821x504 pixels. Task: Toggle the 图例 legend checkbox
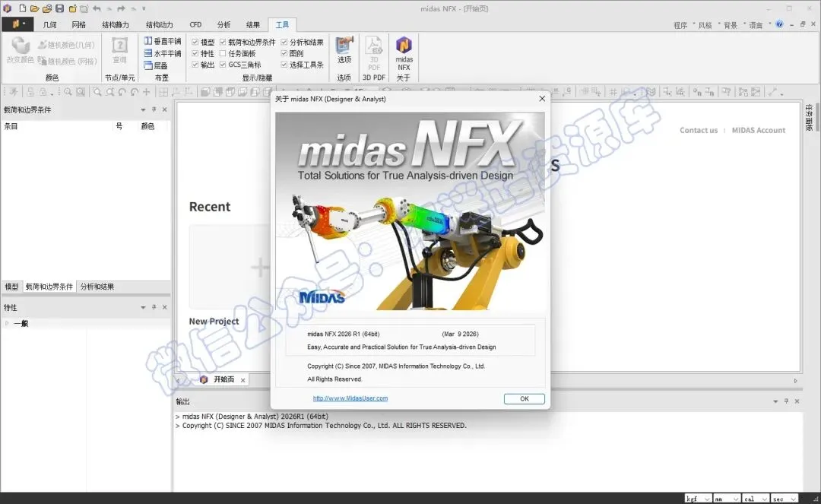[x=284, y=53]
